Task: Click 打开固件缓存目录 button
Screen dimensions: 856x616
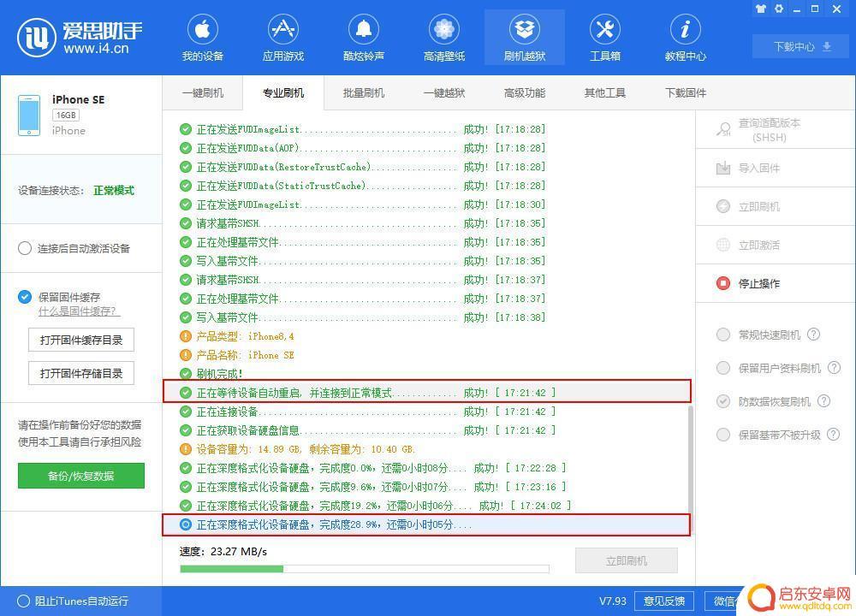Action: [81, 340]
